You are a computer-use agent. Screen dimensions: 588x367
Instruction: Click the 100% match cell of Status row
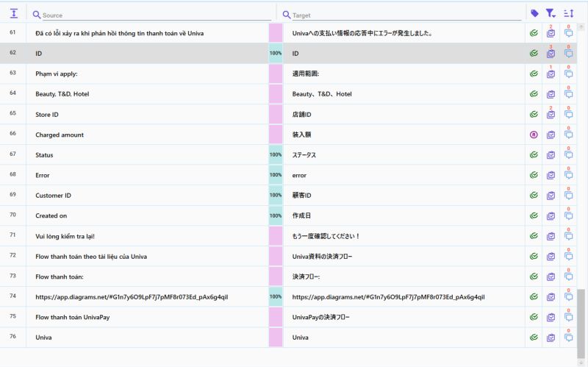[x=275, y=154]
